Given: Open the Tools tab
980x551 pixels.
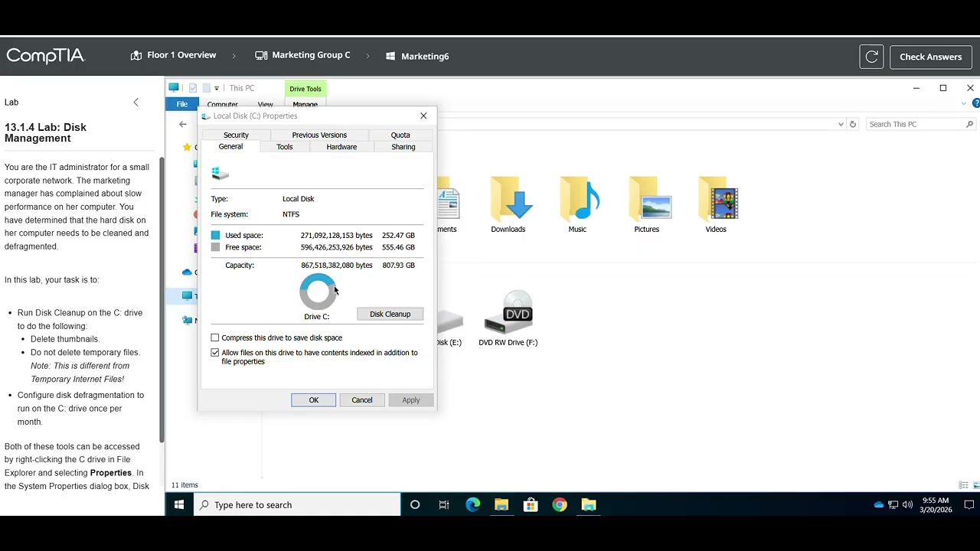Looking at the screenshot, I should click(285, 147).
